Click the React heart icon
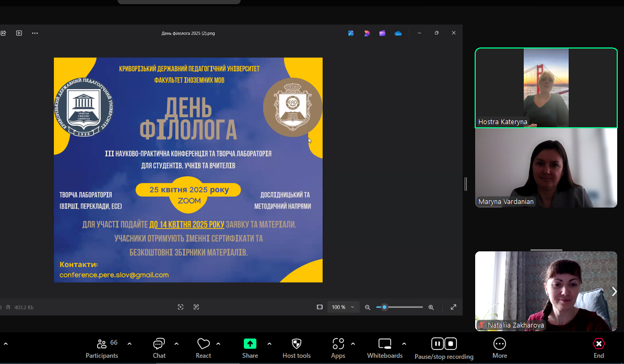624x364 pixels. click(203, 348)
